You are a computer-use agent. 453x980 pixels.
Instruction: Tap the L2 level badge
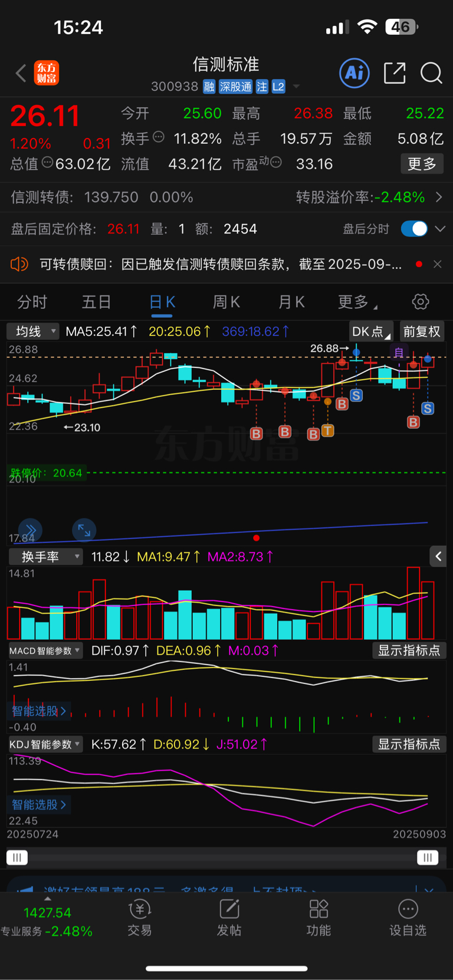278,87
